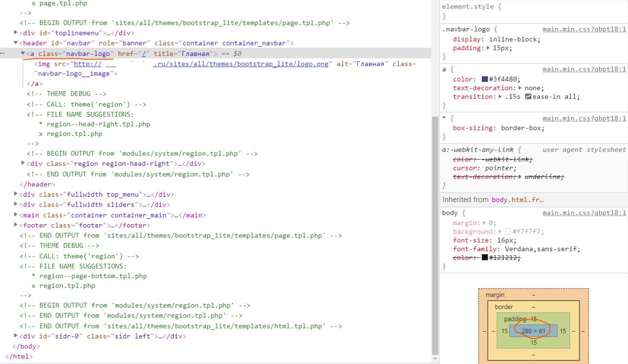The width and height of the screenshot is (628, 364).
Task: Click the body.html.fr… inherited-from link
Action: tap(517, 200)
